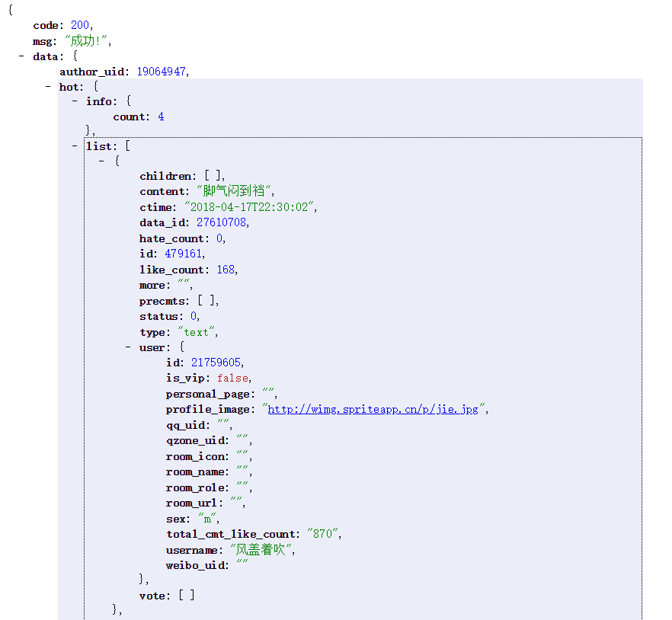Click the children key label
Screen dimensions: 672x620
click(165, 177)
